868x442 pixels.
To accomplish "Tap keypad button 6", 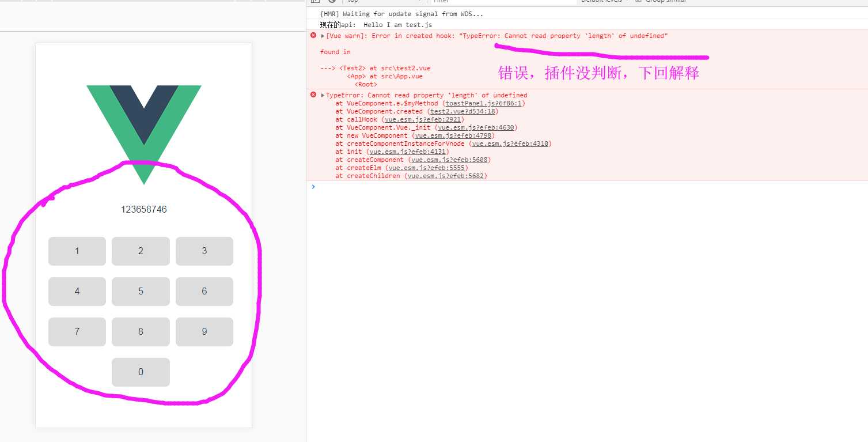I will (x=204, y=292).
